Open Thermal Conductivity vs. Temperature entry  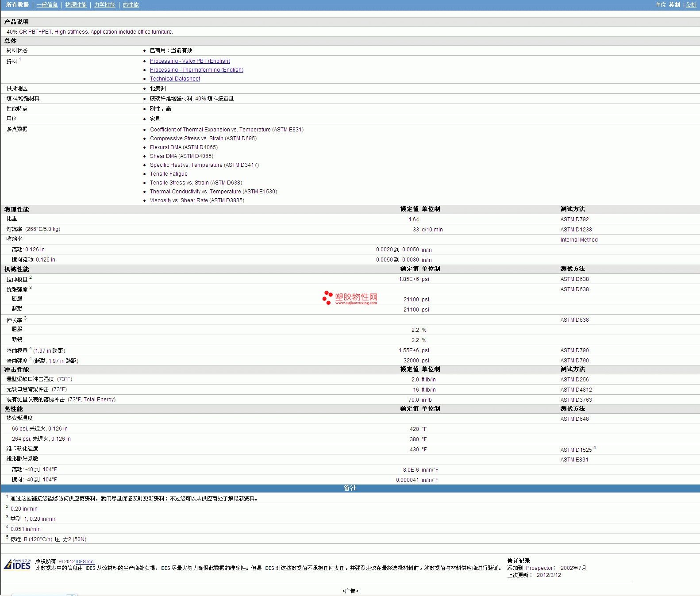tap(213, 192)
